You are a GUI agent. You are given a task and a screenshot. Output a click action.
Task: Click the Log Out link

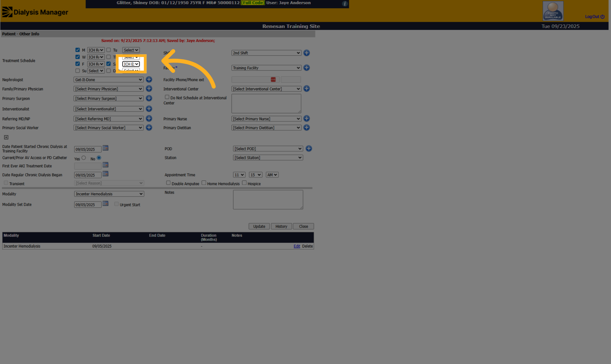(x=595, y=16)
